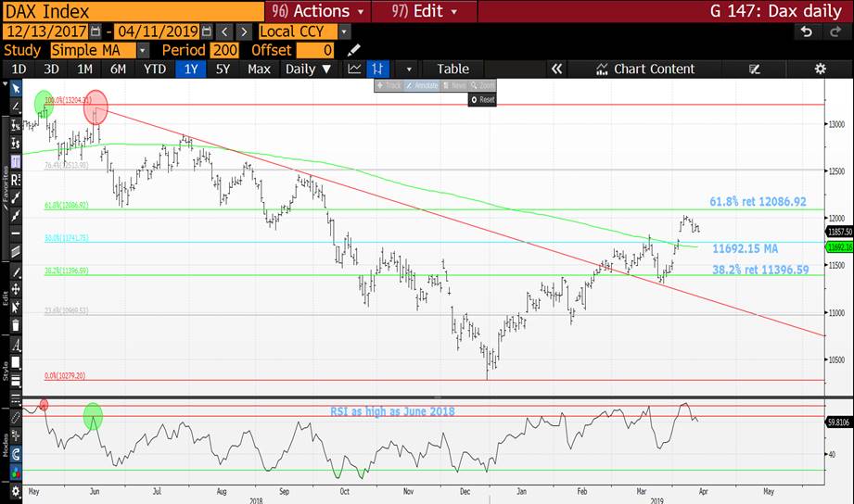
Task: Open the 97) Edit dropdown menu
Action: tap(425, 11)
